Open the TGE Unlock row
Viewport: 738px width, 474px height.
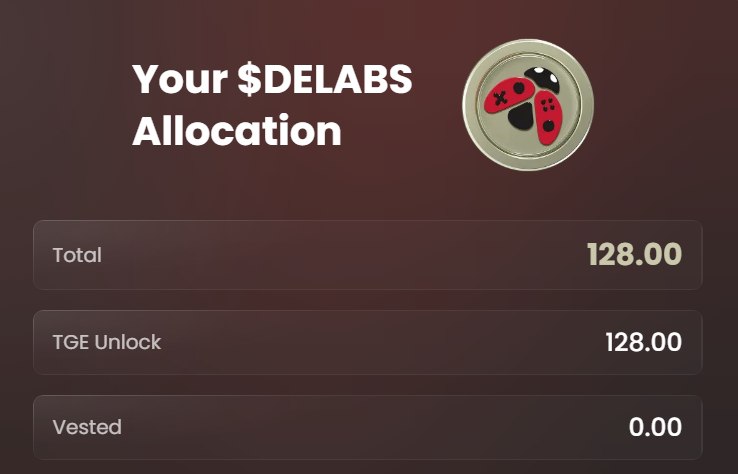368,342
